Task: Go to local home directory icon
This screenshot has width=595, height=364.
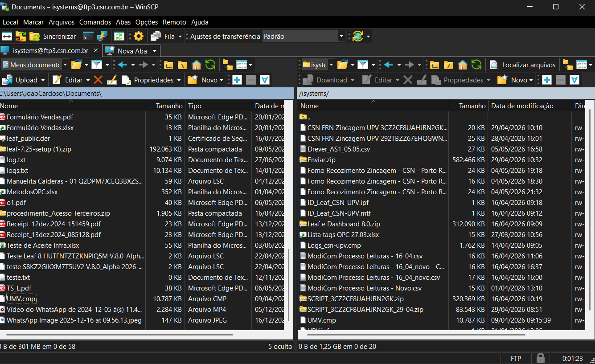Action: click(196, 65)
